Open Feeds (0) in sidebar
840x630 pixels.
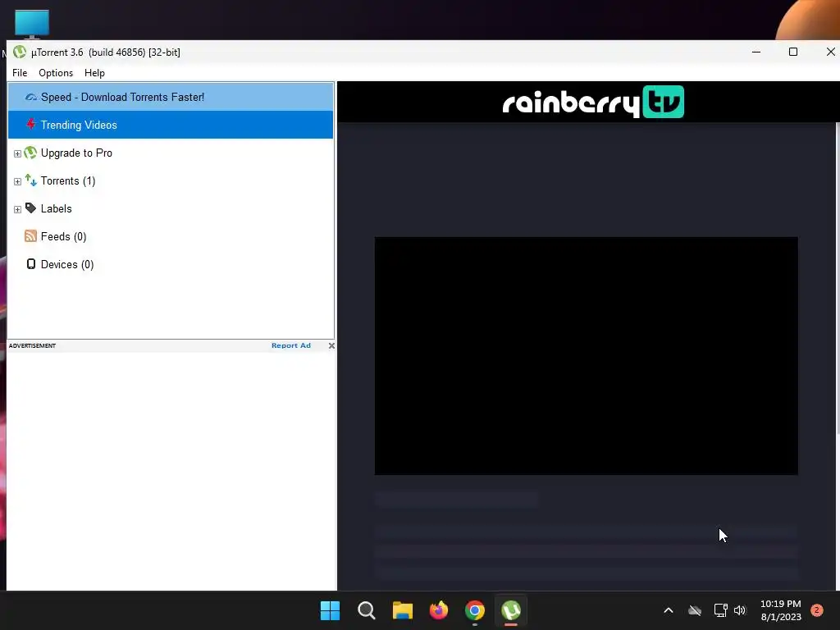[63, 237]
